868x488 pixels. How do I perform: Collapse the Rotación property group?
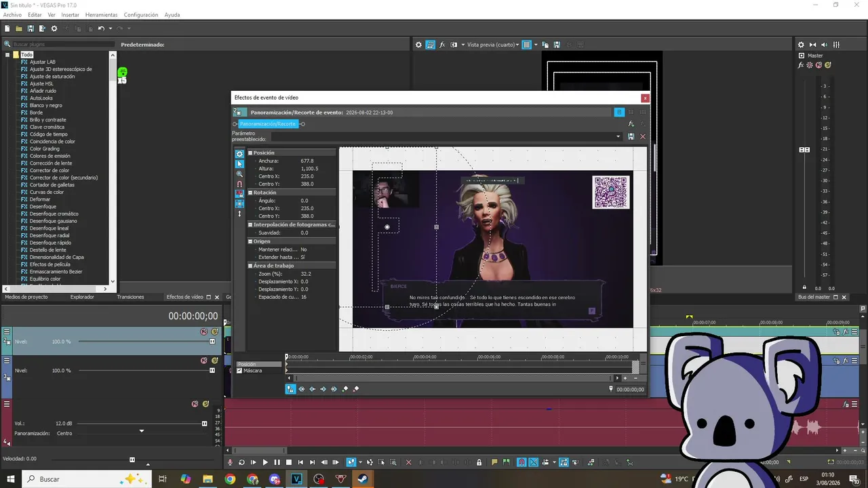[x=250, y=192]
